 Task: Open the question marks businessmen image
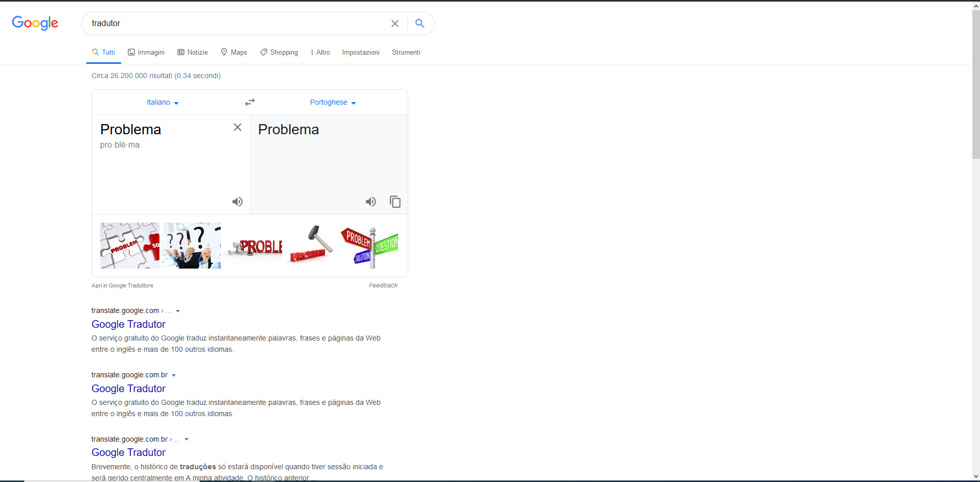pos(191,246)
